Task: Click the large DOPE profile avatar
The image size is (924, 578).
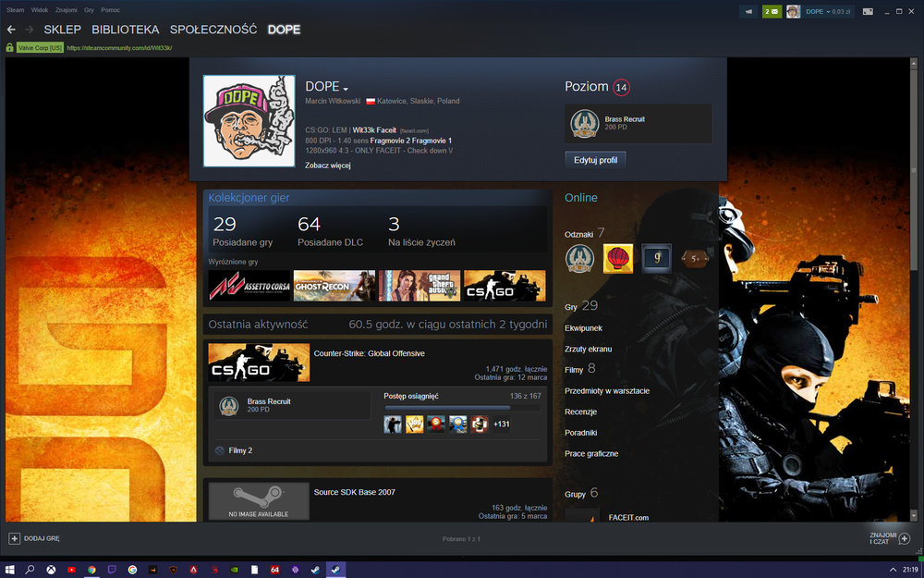Action: tap(249, 121)
